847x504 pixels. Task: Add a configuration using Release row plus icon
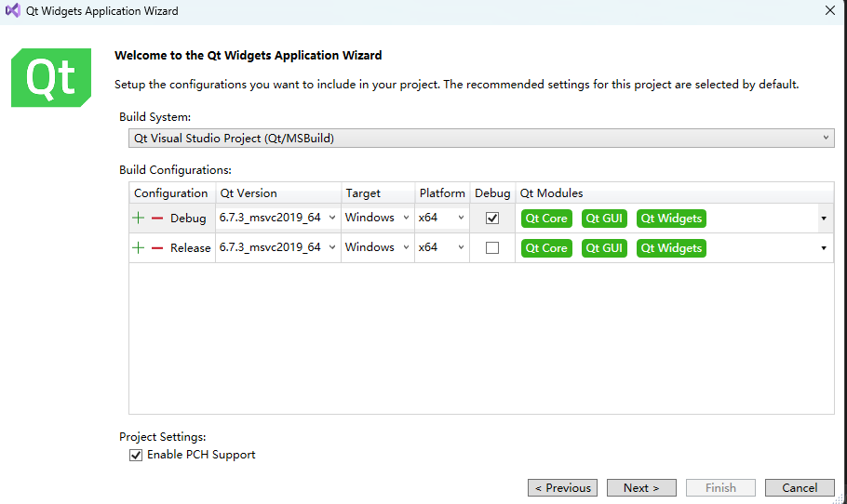pos(139,247)
